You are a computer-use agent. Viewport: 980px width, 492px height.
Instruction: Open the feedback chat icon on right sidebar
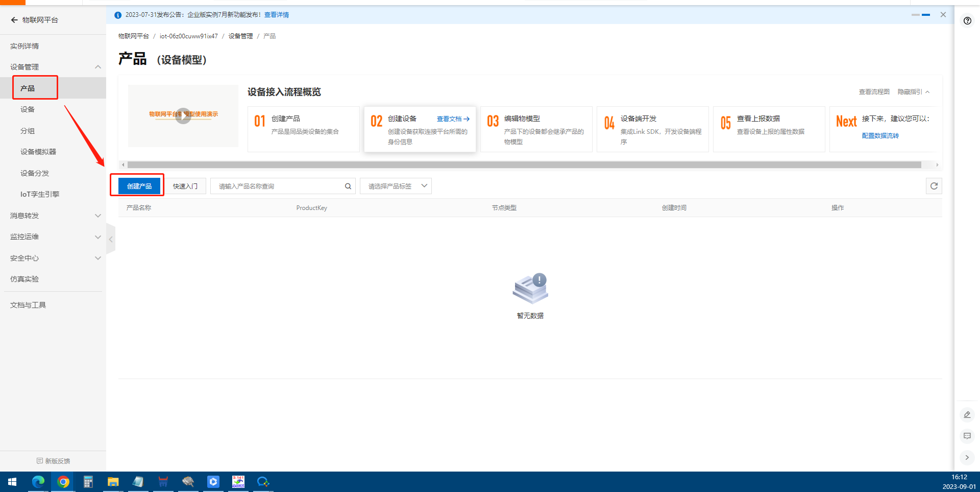pos(967,436)
